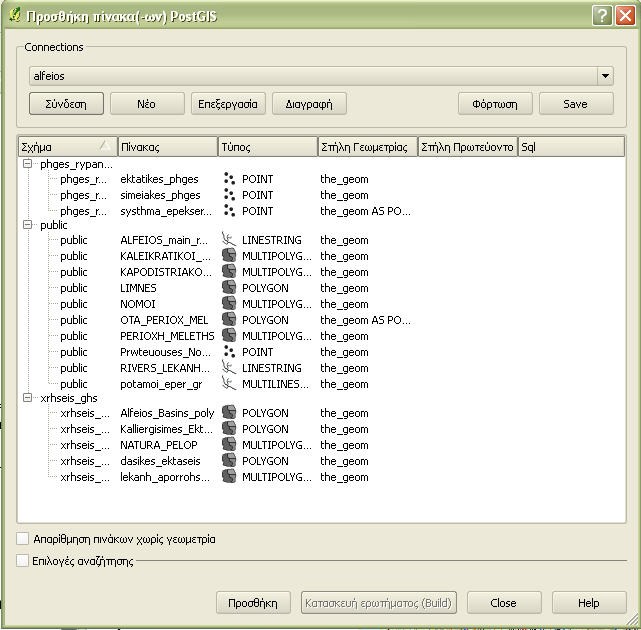Close the PostGIS dialog with the red X
The image size is (641, 630).
point(625,16)
